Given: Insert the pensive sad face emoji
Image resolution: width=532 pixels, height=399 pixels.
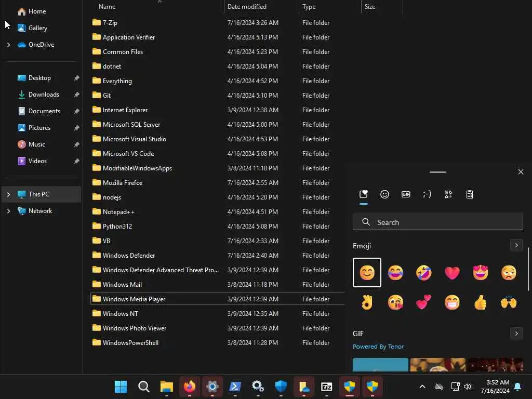Looking at the screenshot, I should click(509, 272).
